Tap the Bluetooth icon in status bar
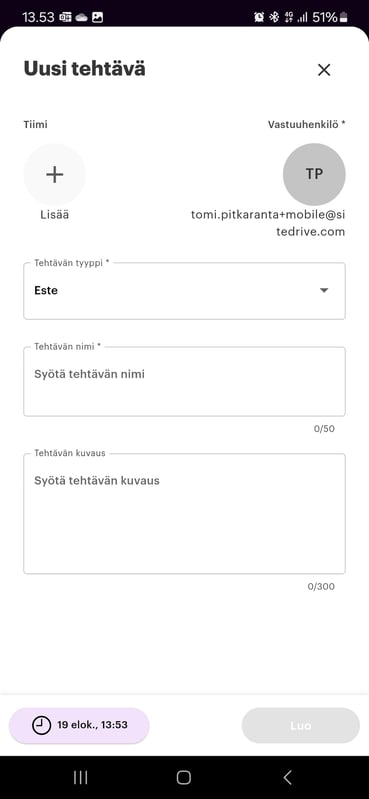369x799 pixels. click(x=274, y=17)
